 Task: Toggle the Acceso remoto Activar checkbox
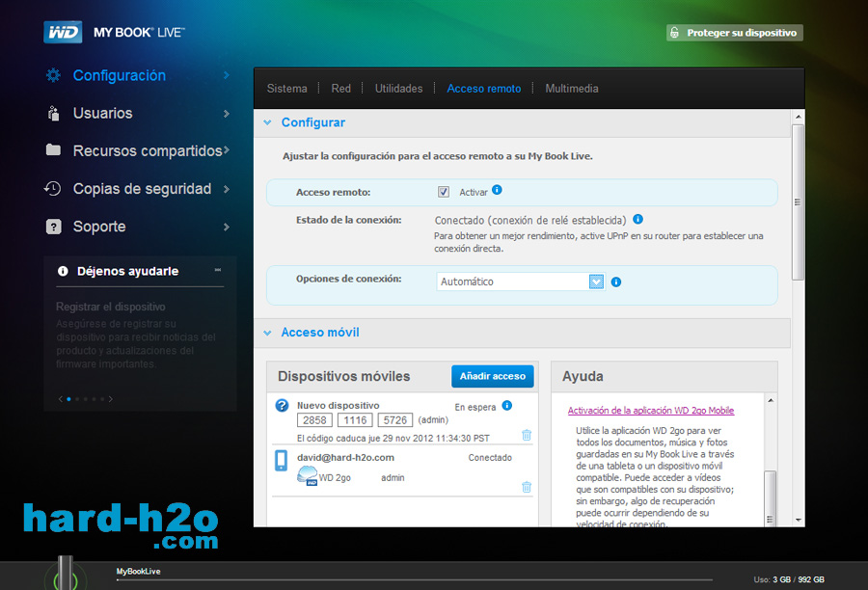pyautogui.click(x=444, y=192)
